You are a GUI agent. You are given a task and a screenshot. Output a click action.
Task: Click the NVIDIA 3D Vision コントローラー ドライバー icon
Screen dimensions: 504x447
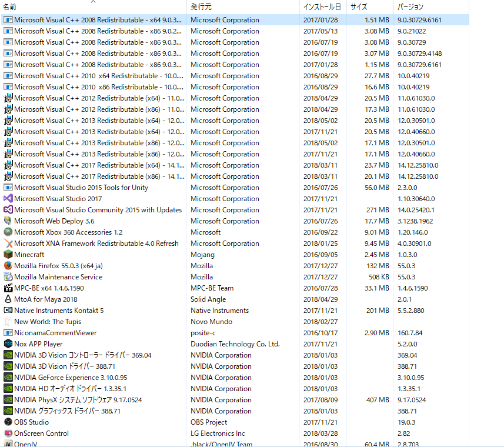pyautogui.click(x=8, y=355)
